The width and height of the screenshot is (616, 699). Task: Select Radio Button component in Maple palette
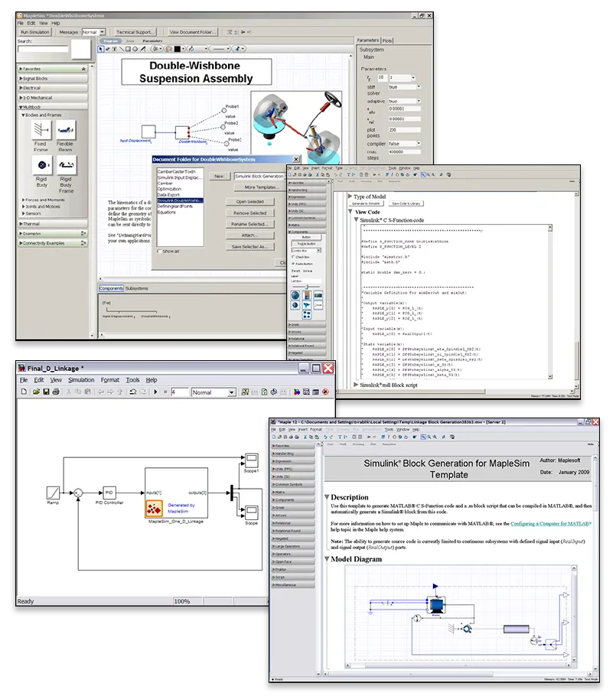tap(302, 264)
